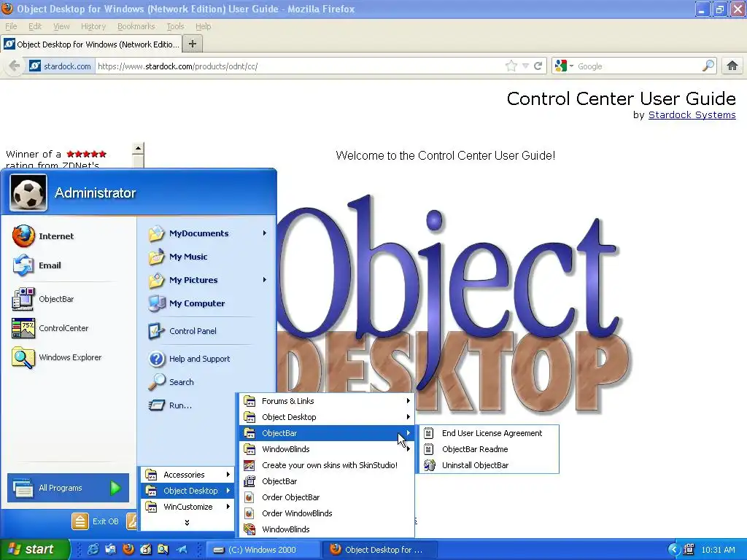This screenshot has height=560, width=747.
Task: Expand the My Pictures submenu
Action: [x=206, y=280]
